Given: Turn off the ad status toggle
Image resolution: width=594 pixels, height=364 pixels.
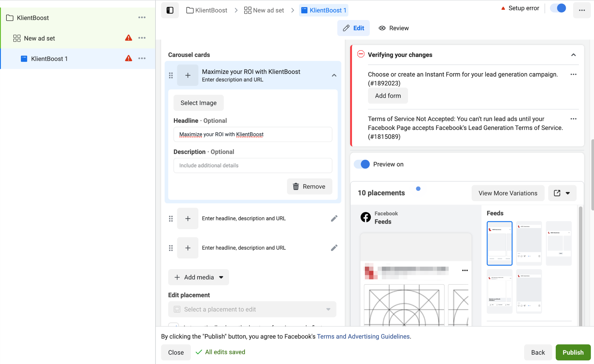Looking at the screenshot, I should click(558, 8).
